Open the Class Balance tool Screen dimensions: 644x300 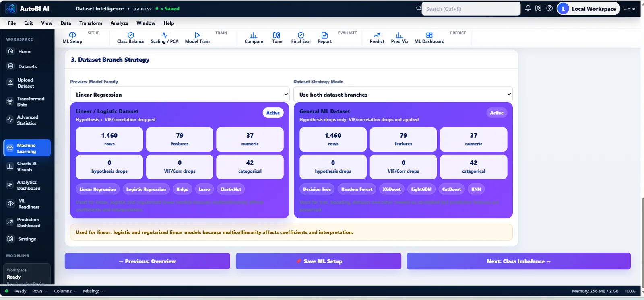pyautogui.click(x=130, y=38)
